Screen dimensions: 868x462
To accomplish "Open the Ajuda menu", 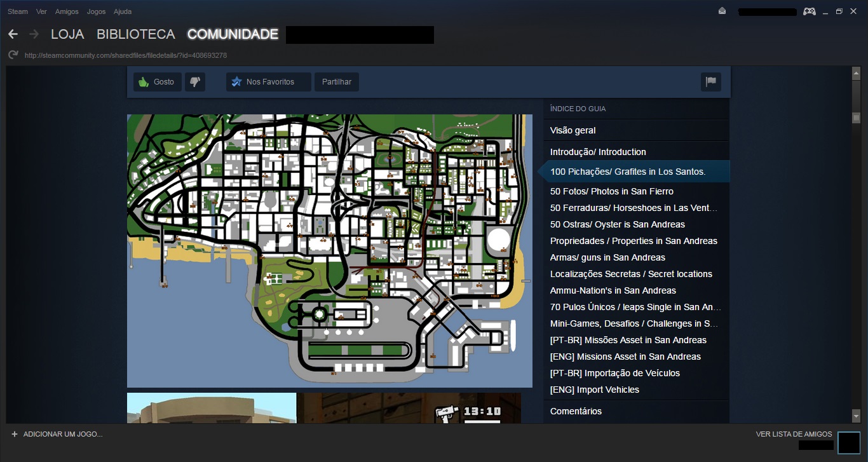I will pyautogui.click(x=123, y=11).
